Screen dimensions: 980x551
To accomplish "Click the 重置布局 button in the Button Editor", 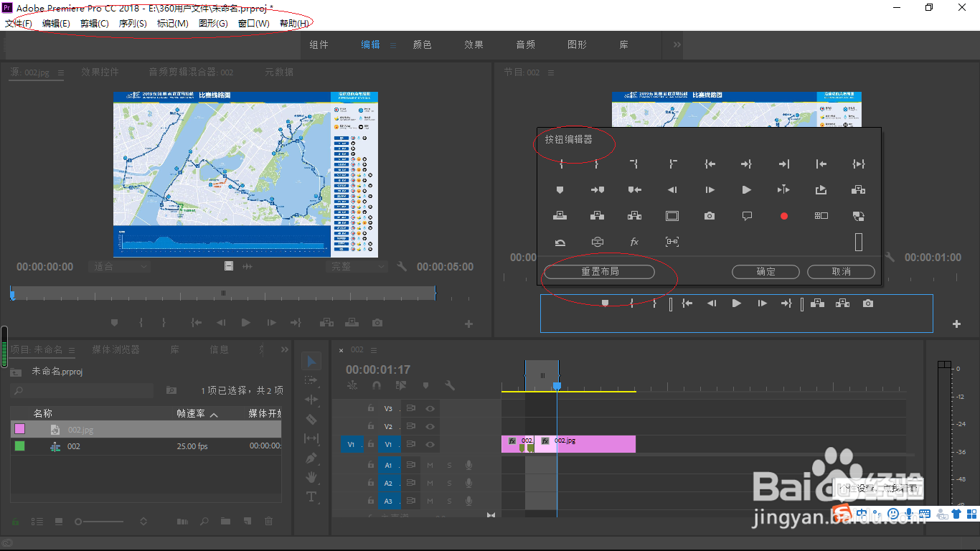I will tap(600, 272).
